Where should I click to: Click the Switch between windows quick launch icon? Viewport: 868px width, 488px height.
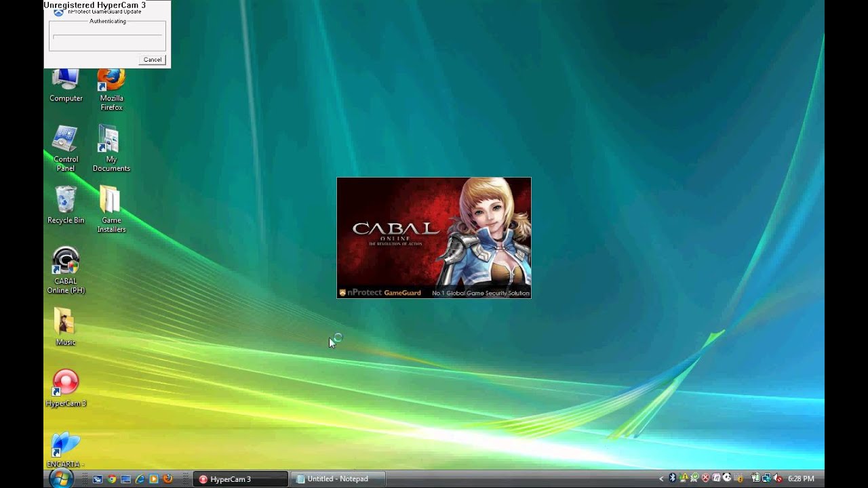coord(98,479)
